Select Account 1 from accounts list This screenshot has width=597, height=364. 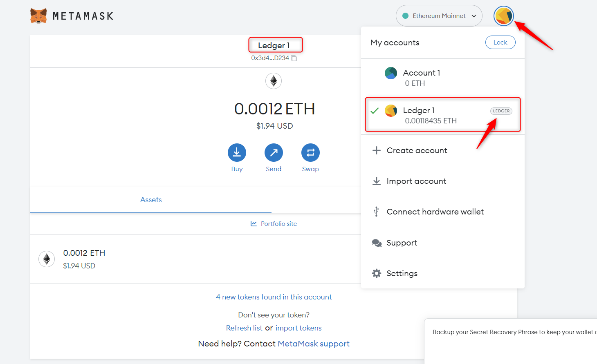(x=422, y=78)
